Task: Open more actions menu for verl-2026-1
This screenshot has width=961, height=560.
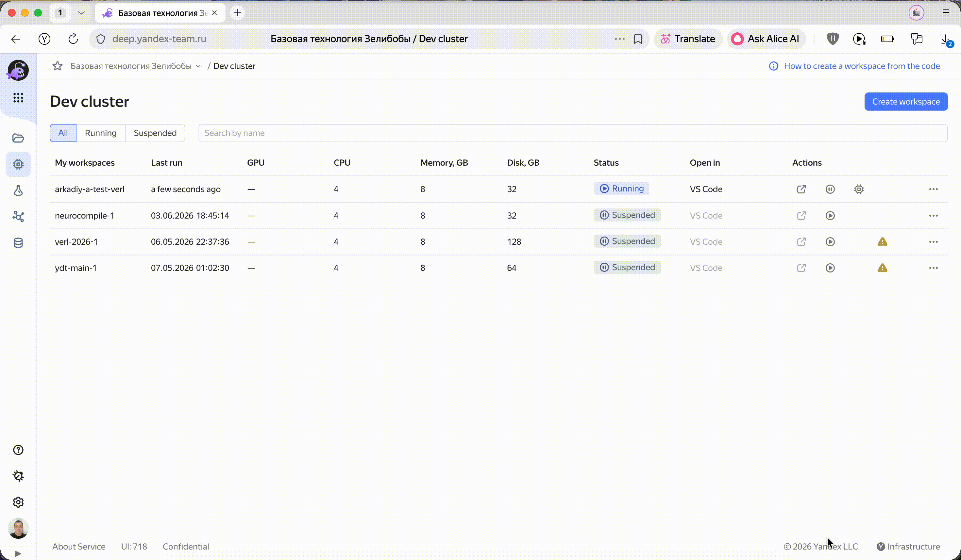Action: 933,242
